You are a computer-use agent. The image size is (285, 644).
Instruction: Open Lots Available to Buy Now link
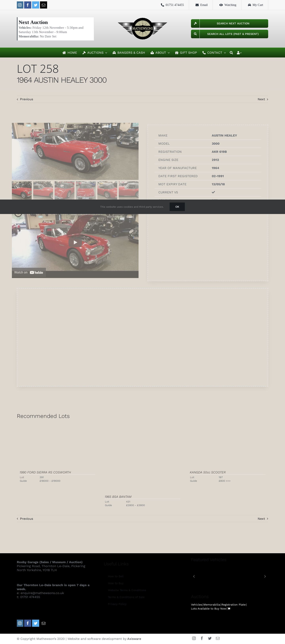pos(209,609)
